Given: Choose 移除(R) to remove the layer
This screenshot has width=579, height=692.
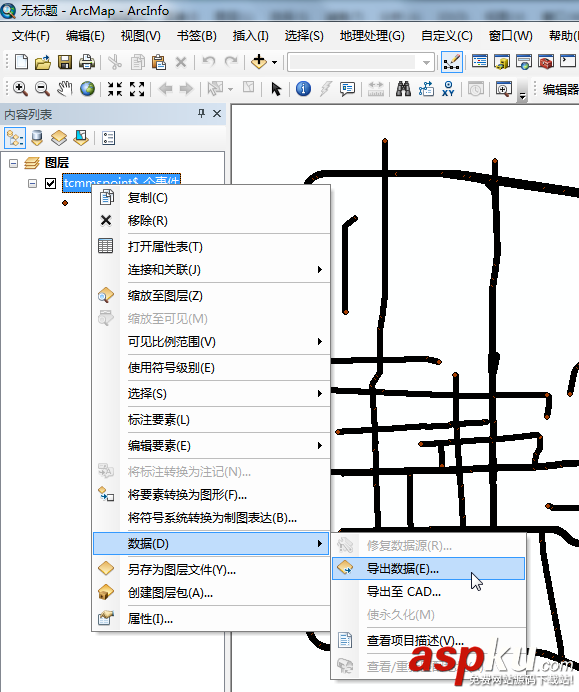Looking at the screenshot, I should click(212, 221).
